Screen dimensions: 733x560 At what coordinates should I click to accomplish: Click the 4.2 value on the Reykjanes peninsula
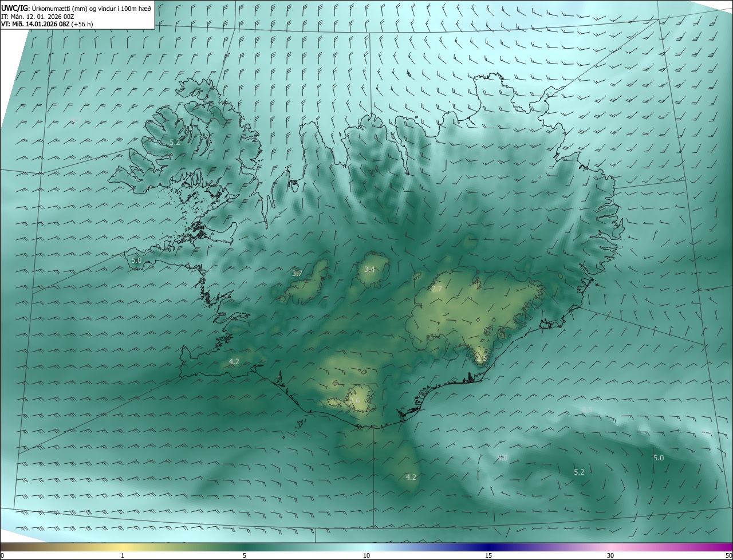point(234,361)
